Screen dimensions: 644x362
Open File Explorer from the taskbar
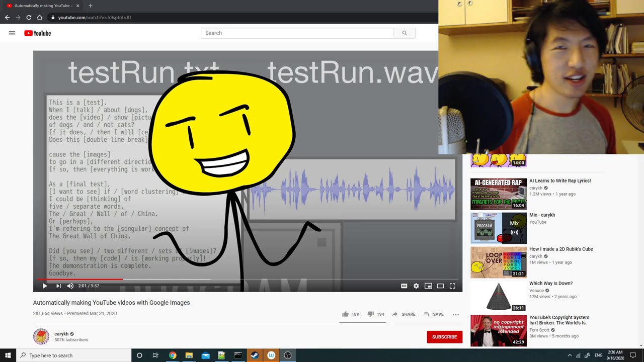(189, 355)
